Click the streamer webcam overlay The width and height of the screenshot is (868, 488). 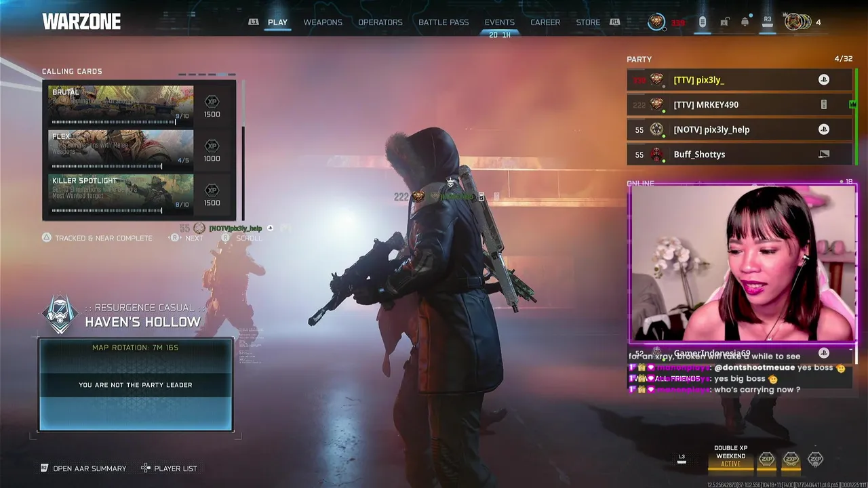[x=743, y=262]
